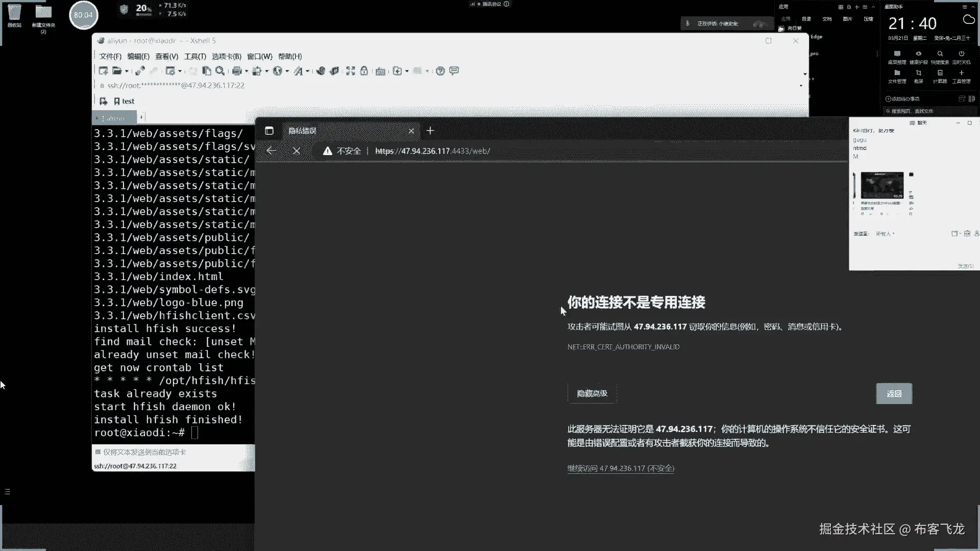Click 继续访问 47.94.236.117 (不安全) link
Image resolution: width=980 pixels, height=551 pixels.
coord(621,468)
